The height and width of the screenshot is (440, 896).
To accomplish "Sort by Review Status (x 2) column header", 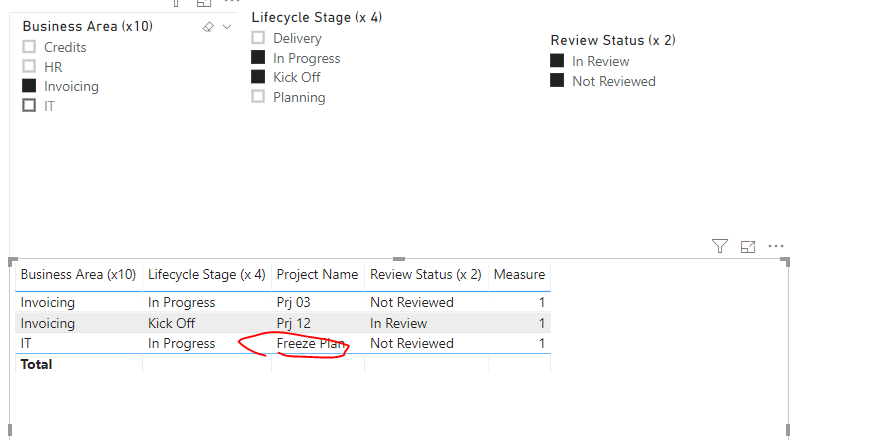I will pos(426,275).
